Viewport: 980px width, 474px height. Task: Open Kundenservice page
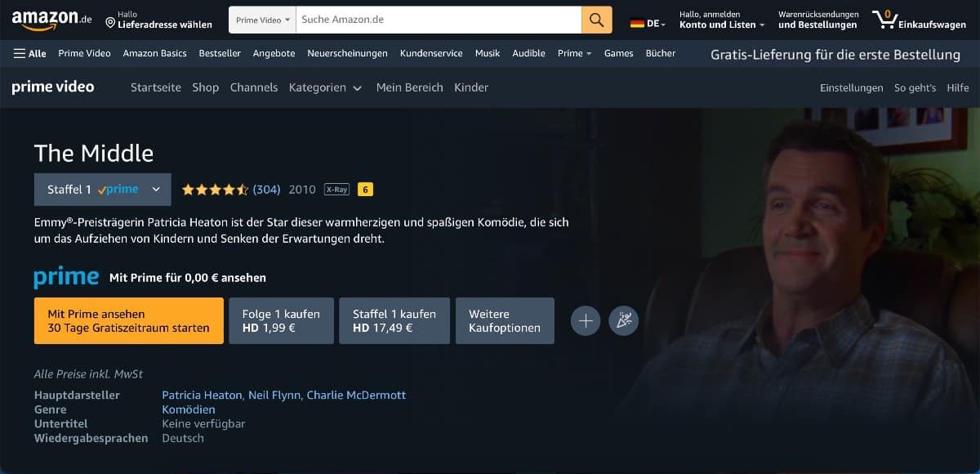click(431, 53)
